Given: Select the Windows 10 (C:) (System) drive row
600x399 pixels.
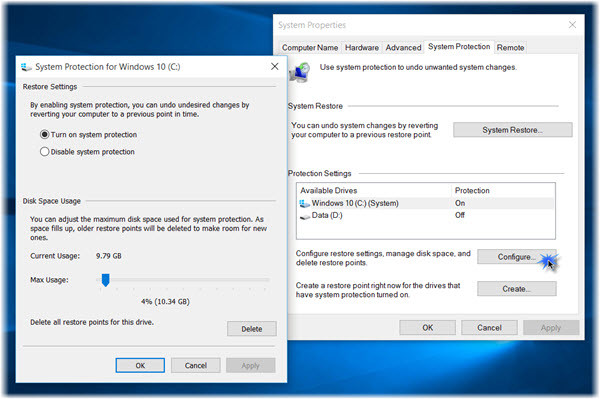Looking at the screenshot, I should point(426,203).
